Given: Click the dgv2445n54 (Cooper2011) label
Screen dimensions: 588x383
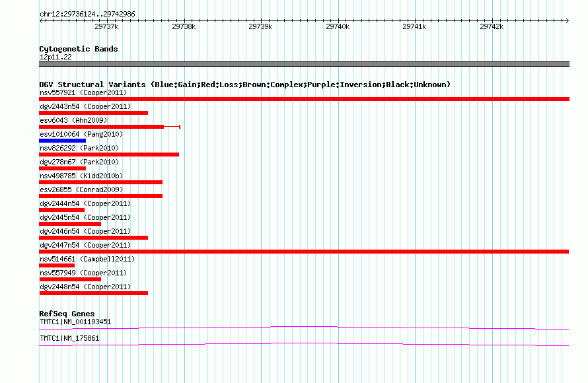Looking at the screenshot, I should pos(85,217).
